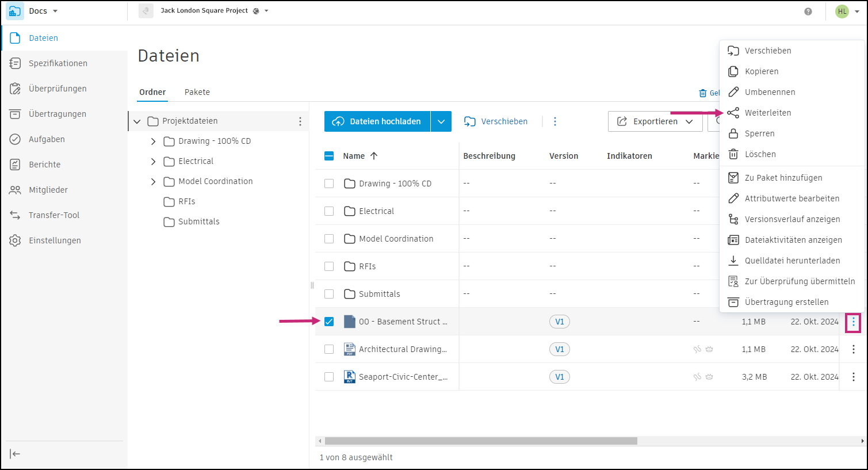Viewport: 868px width, 470px height.
Task: Switch to the Pakete tab
Action: (197, 92)
